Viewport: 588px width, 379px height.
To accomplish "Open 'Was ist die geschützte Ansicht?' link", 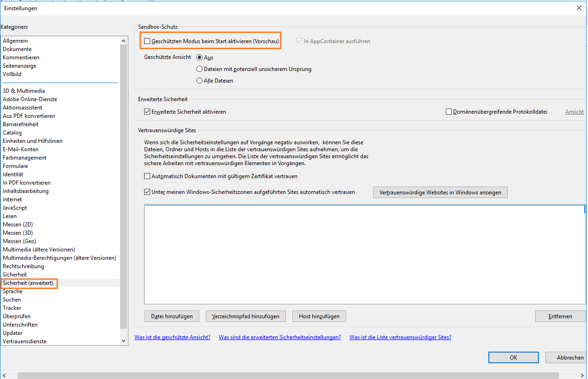I will pyautogui.click(x=172, y=337).
